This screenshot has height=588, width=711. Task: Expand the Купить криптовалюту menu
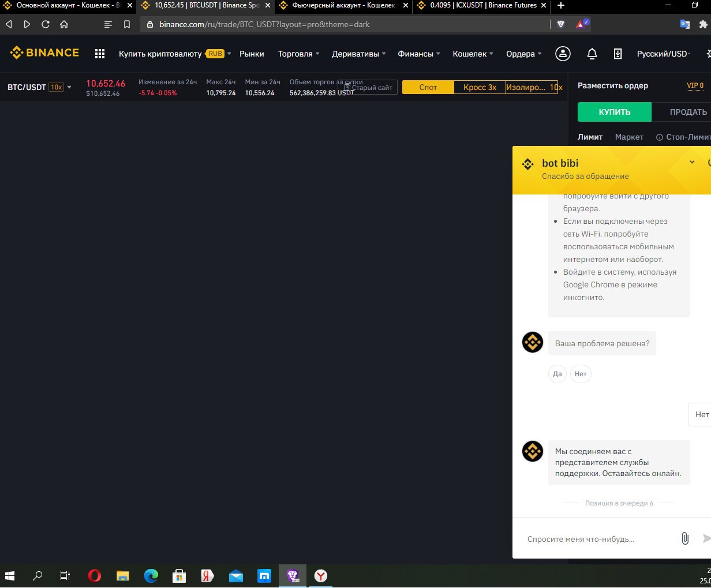(175, 54)
